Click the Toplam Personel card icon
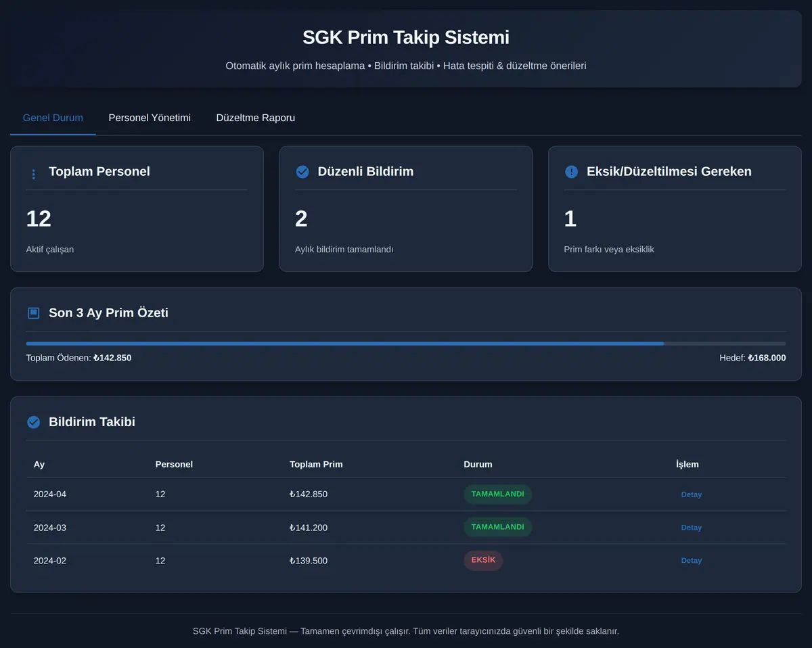 tap(33, 174)
